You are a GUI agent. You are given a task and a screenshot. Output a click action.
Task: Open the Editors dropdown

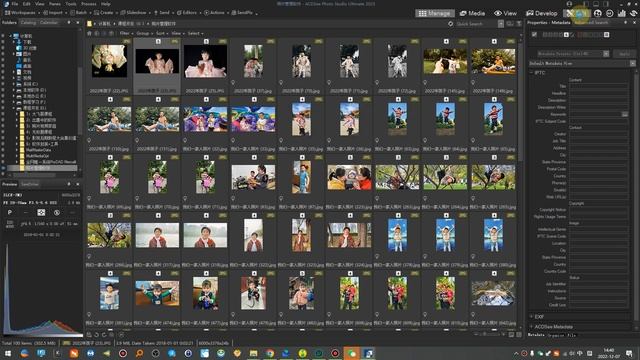[x=189, y=13]
